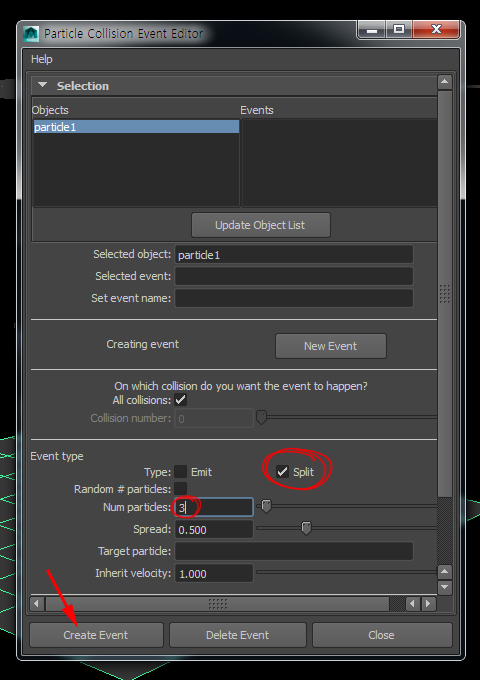Maximize the Particle Collision Event Editor window

[x=399, y=30]
